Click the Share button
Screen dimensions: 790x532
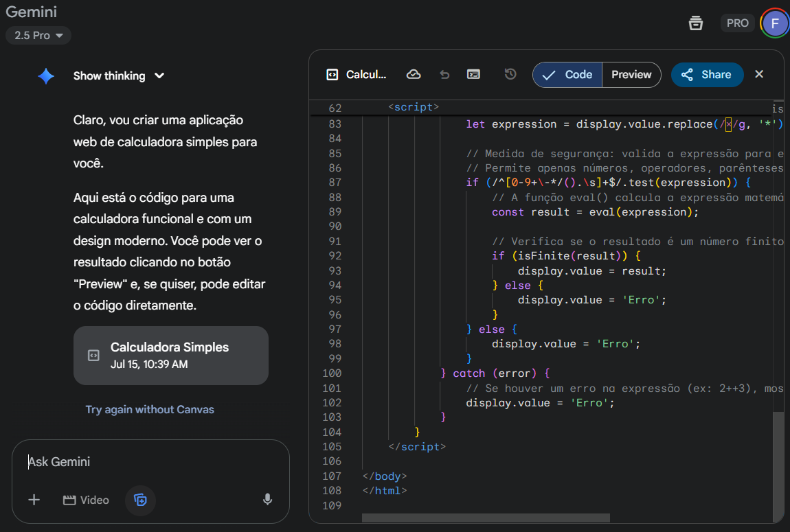point(707,75)
